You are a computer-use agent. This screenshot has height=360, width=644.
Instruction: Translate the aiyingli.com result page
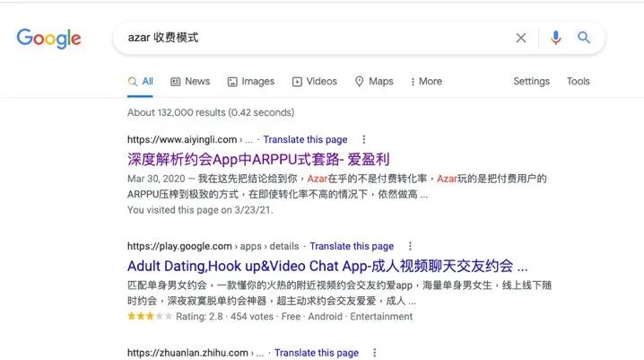point(305,140)
